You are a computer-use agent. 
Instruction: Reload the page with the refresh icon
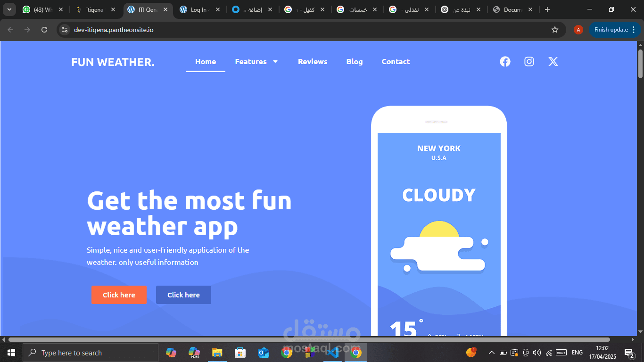(44, 30)
